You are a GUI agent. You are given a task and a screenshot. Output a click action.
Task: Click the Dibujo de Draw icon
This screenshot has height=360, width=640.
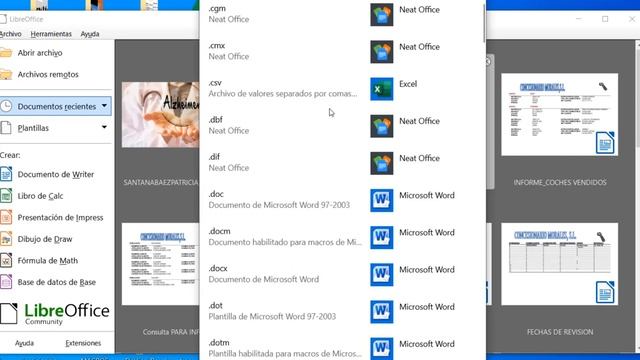(6, 239)
